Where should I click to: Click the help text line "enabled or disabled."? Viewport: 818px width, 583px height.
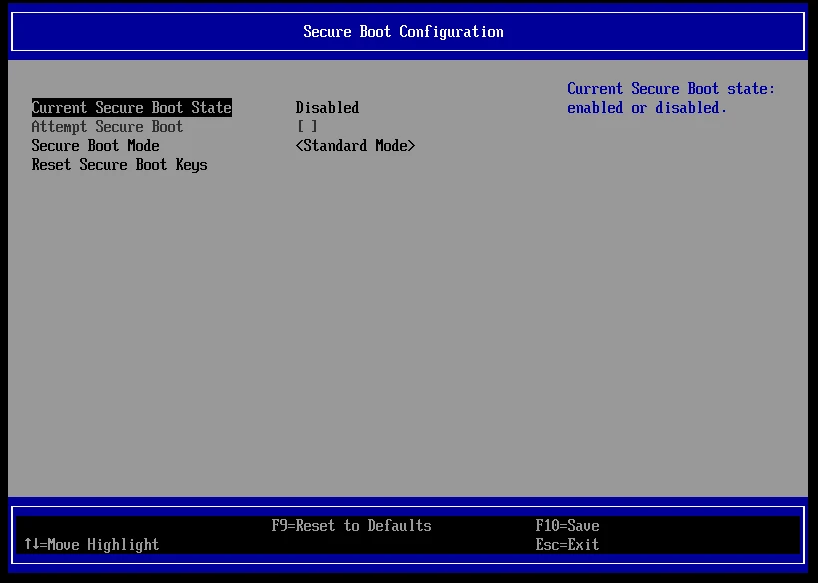(647, 108)
